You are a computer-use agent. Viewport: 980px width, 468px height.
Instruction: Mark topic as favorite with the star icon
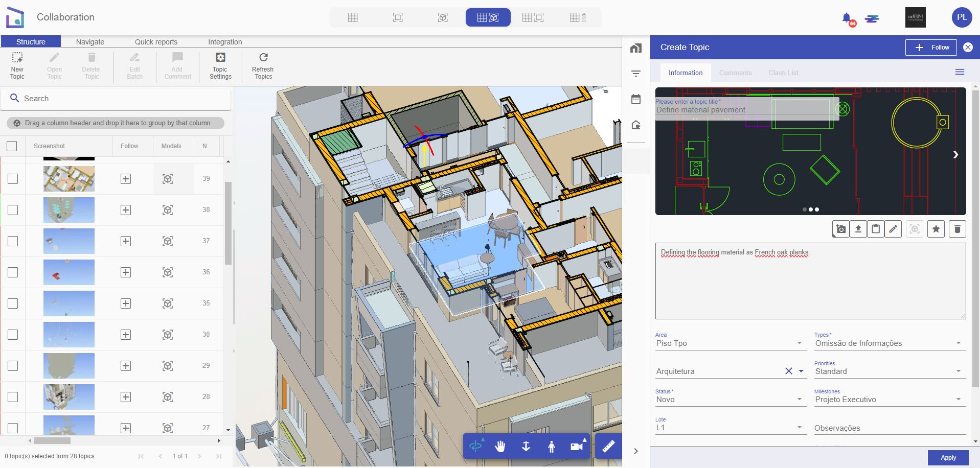(936, 229)
